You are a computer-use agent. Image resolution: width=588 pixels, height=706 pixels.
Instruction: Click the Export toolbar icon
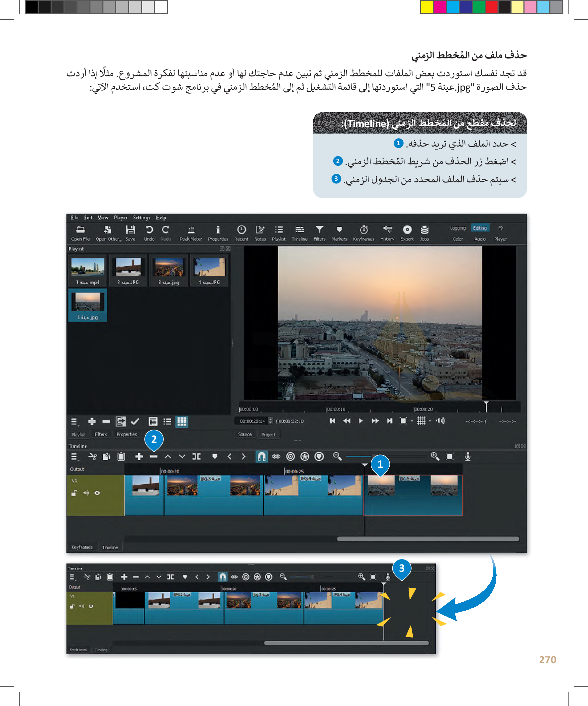pos(407,233)
